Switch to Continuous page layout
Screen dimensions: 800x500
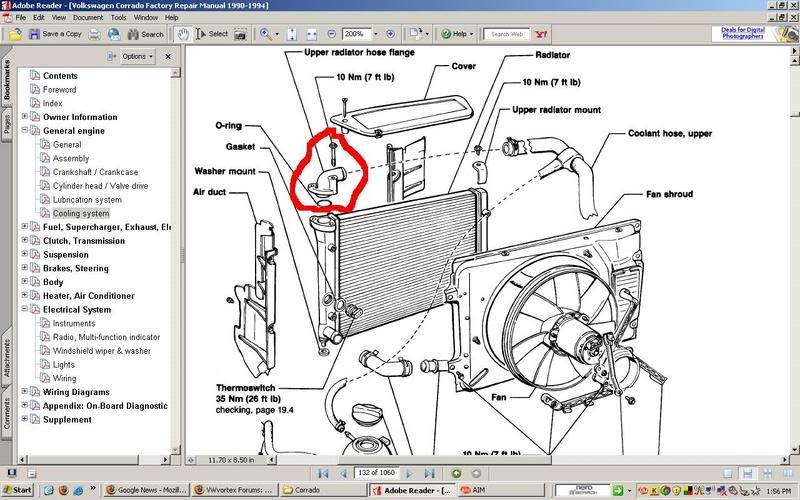(x=747, y=473)
